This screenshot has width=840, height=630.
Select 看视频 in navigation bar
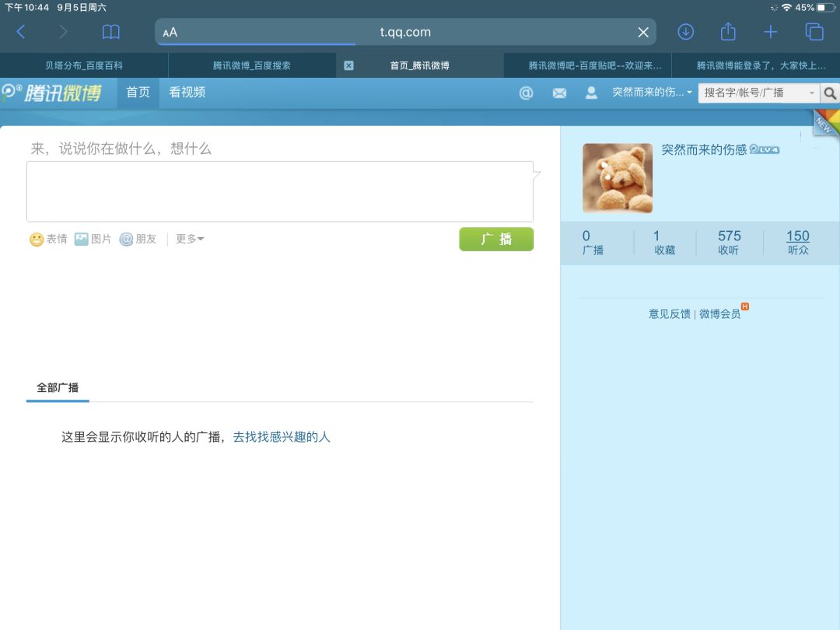point(187,93)
